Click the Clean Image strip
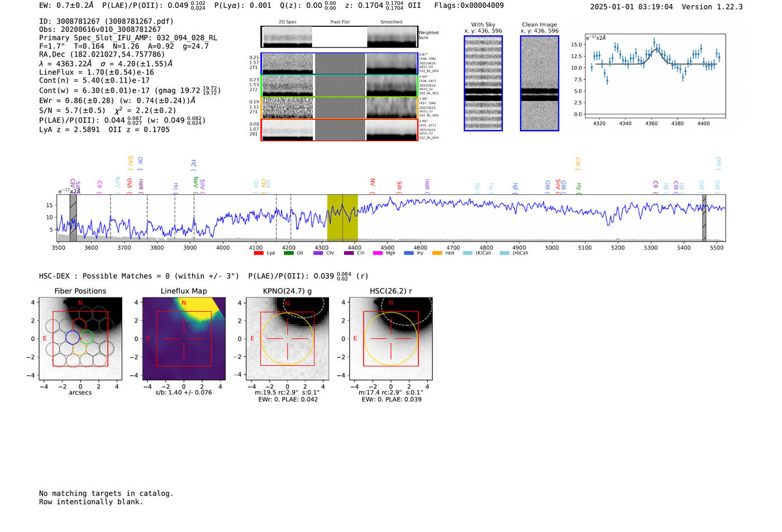 coord(540,83)
